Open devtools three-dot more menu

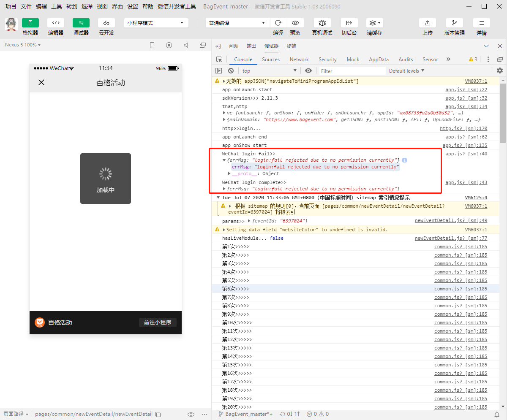point(488,60)
